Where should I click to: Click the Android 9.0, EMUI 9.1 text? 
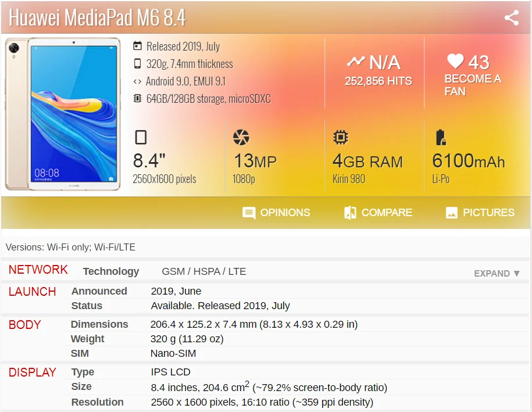pyautogui.click(x=186, y=81)
